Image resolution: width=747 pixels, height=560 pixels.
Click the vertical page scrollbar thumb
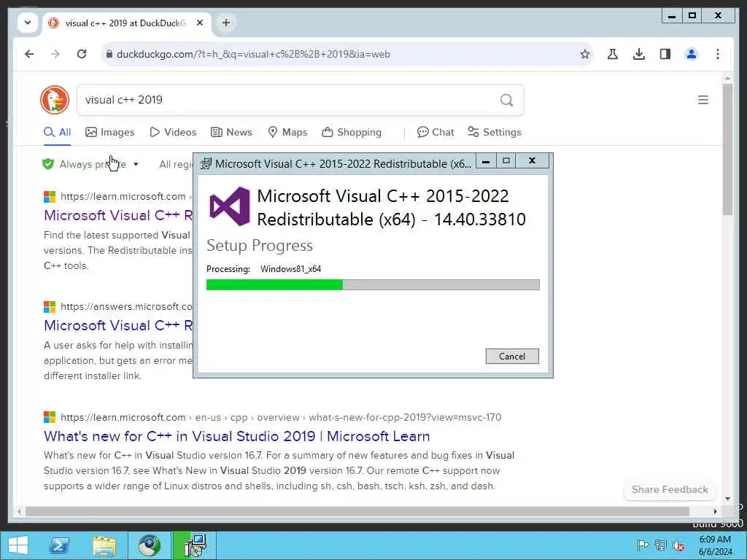click(727, 150)
